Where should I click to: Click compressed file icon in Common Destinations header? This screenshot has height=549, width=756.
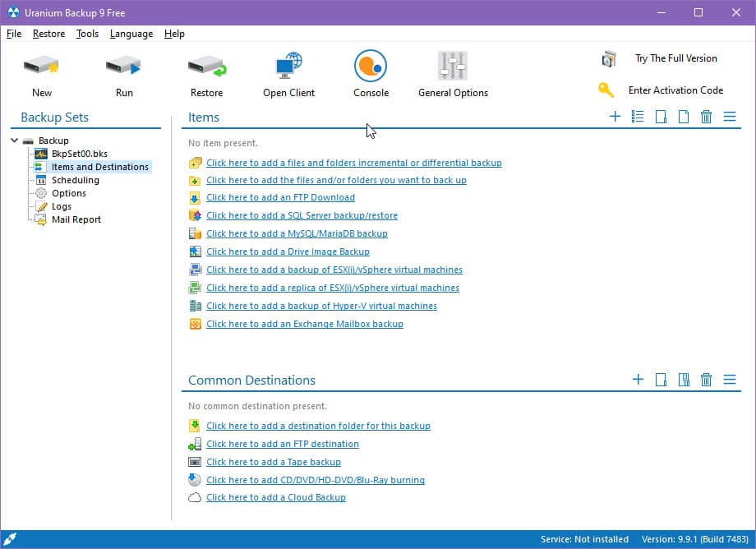[x=684, y=380]
